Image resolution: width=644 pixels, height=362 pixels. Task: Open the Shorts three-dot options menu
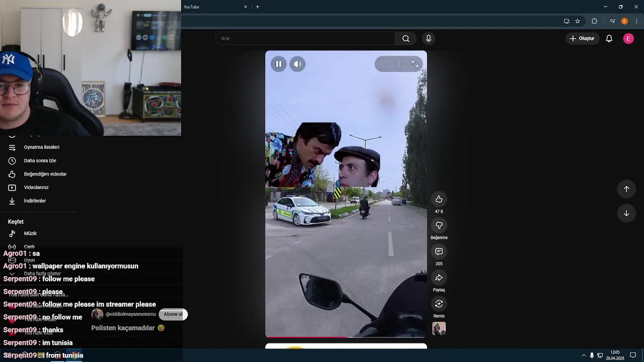pyautogui.click(x=398, y=64)
